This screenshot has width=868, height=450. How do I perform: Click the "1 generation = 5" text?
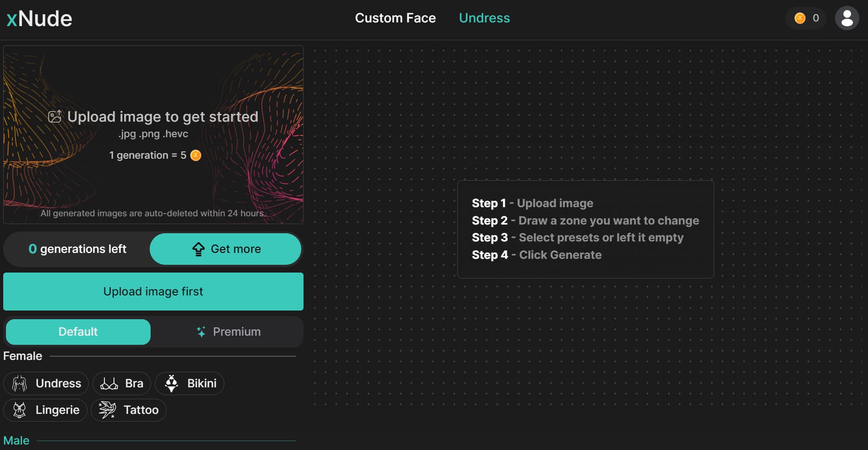(x=147, y=155)
